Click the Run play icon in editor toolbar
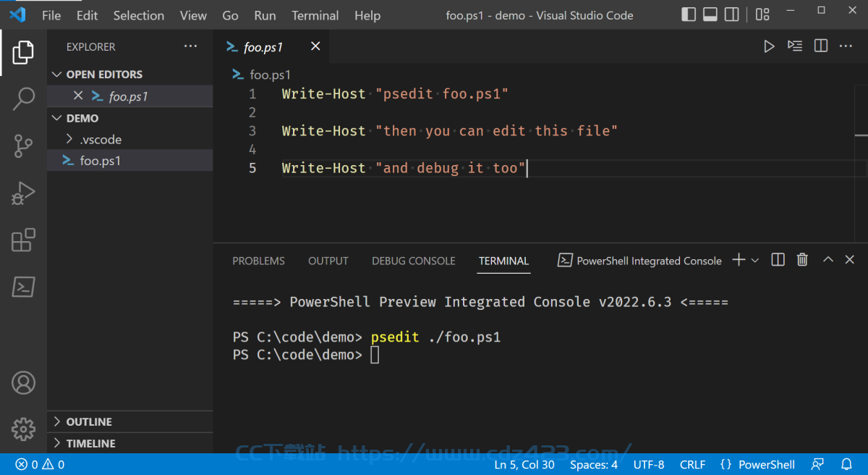The height and width of the screenshot is (475, 868). [769, 46]
